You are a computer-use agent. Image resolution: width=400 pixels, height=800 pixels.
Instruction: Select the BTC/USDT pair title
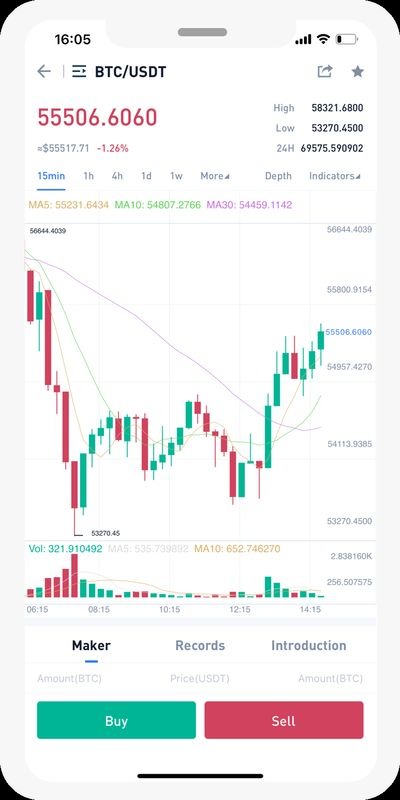pos(131,72)
